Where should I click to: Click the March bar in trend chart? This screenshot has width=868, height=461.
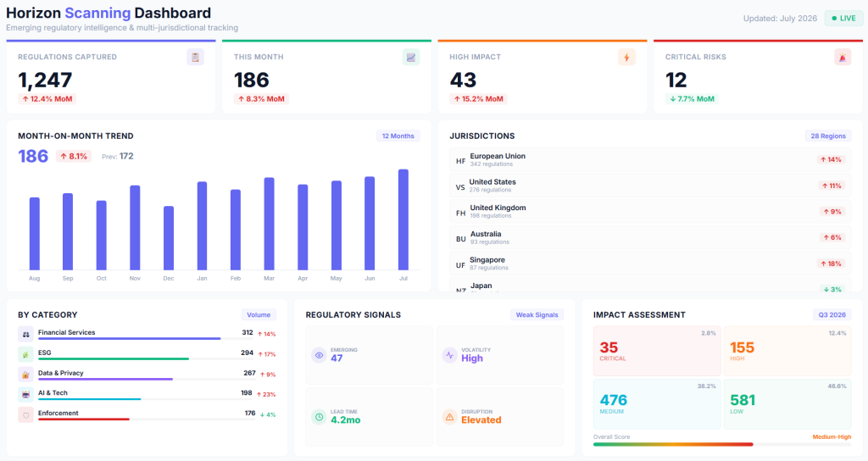click(269, 224)
